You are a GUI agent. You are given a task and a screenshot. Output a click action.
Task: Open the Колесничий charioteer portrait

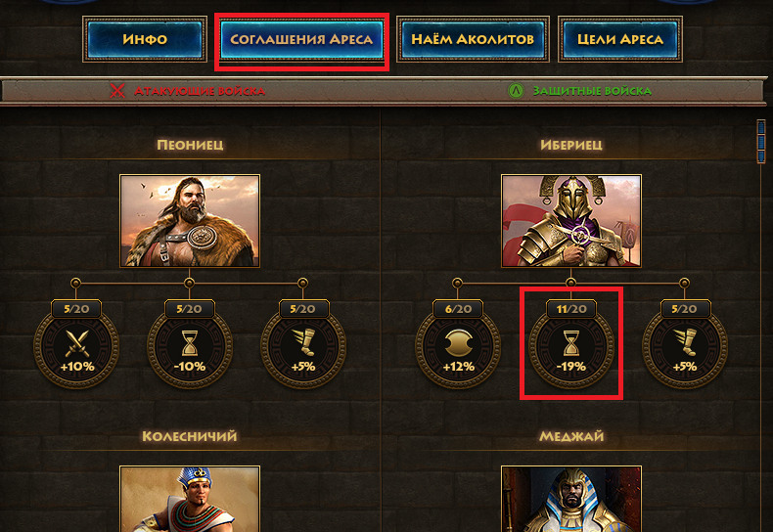190,499
